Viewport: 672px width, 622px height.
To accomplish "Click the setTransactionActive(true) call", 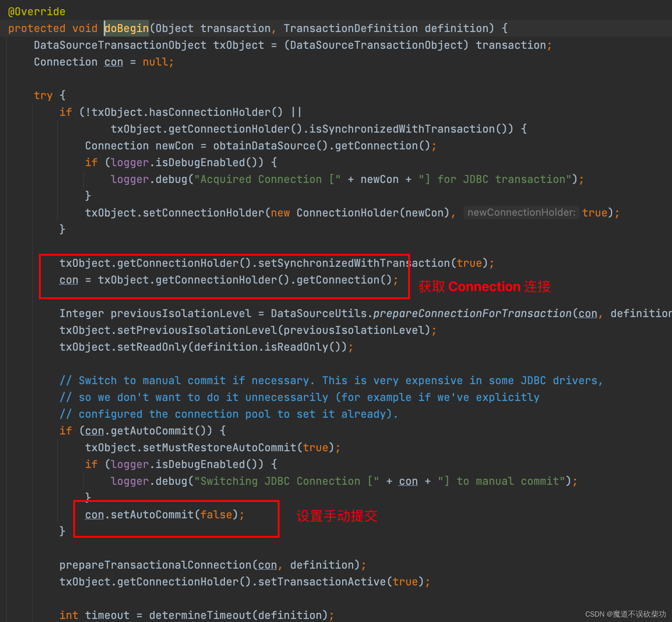I will [341, 582].
